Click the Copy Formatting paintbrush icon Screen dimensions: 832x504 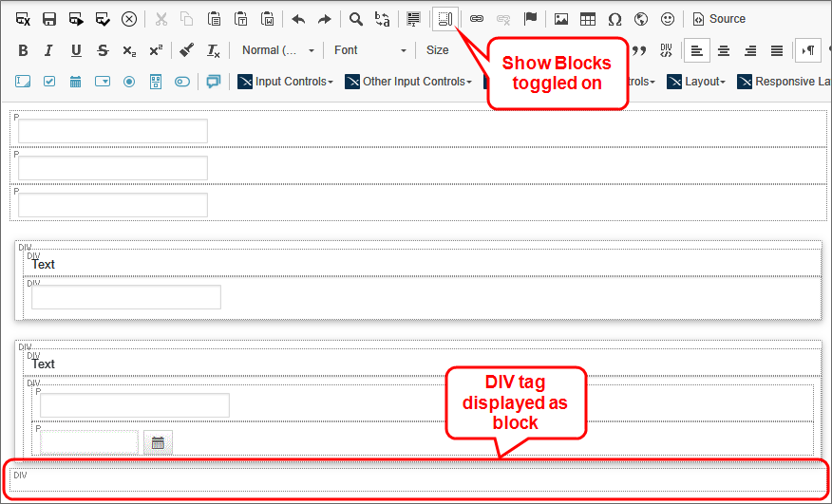pyautogui.click(x=187, y=50)
